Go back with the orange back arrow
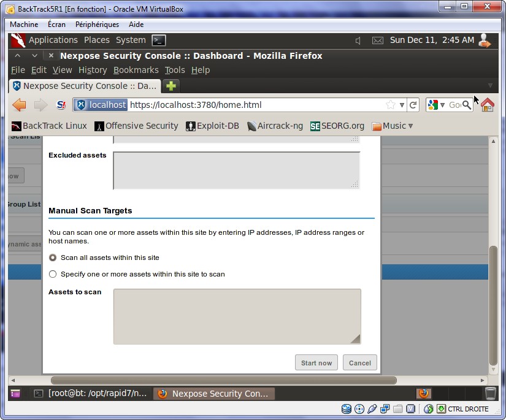This screenshot has width=506, height=420. 20,105
